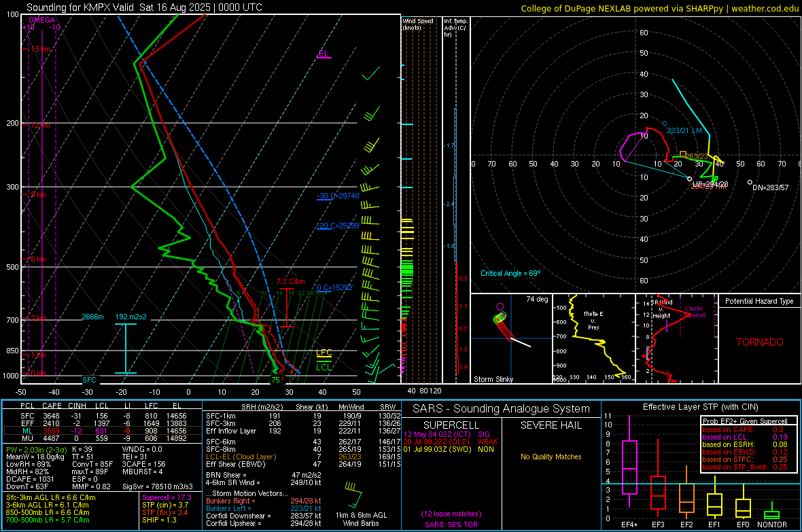Select the 'Sfc-3km AGL LR' lapse rate line
The height and width of the screenshot is (532, 802).
pos(51,498)
